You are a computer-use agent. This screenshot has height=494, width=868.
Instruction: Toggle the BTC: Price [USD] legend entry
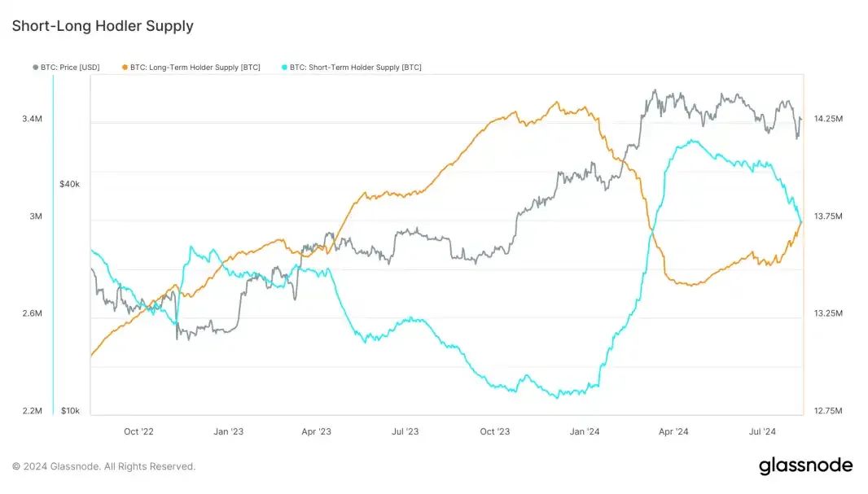point(67,68)
